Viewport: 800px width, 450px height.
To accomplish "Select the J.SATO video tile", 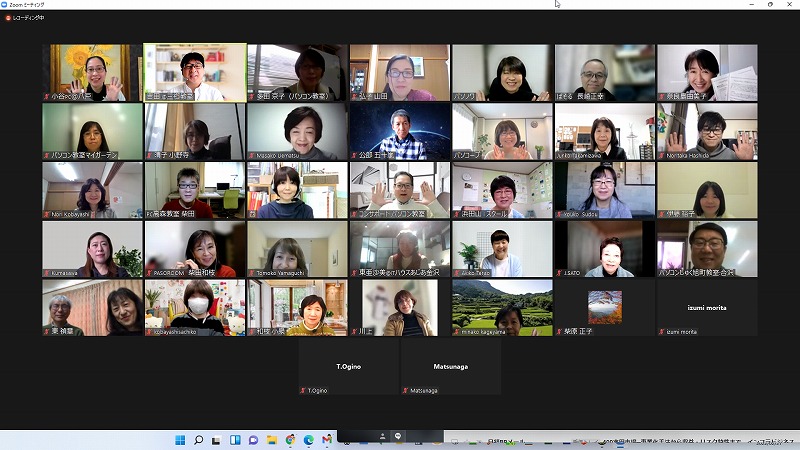I will [603, 249].
